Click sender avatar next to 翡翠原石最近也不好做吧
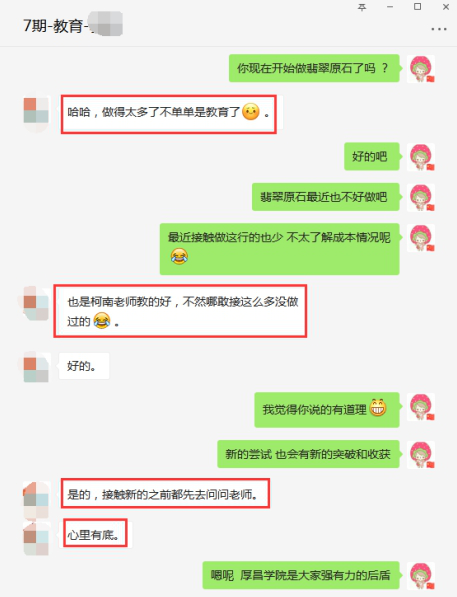Screen dimensions: 457x597 tap(421, 197)
